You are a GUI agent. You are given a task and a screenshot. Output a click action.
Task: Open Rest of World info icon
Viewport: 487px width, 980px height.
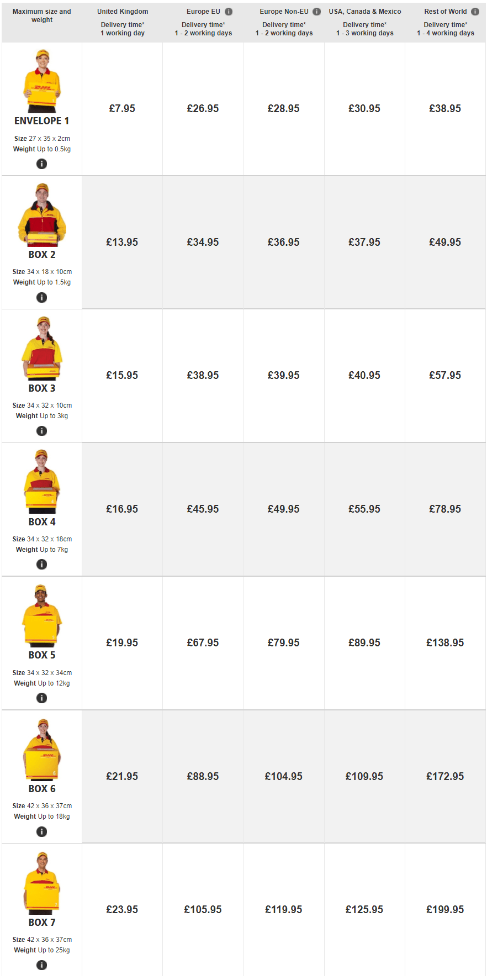coord(475,12)
